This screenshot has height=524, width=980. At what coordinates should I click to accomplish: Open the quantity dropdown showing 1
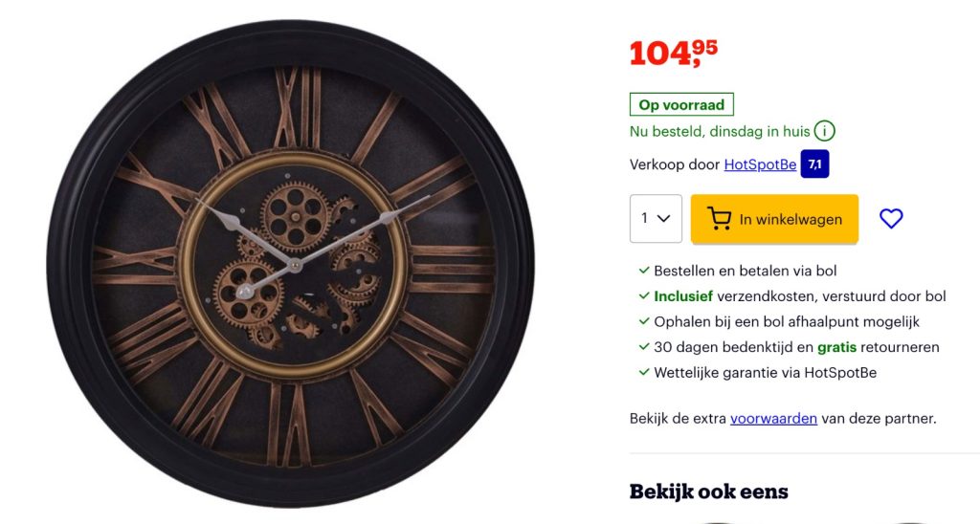click(x=656, y=219)
